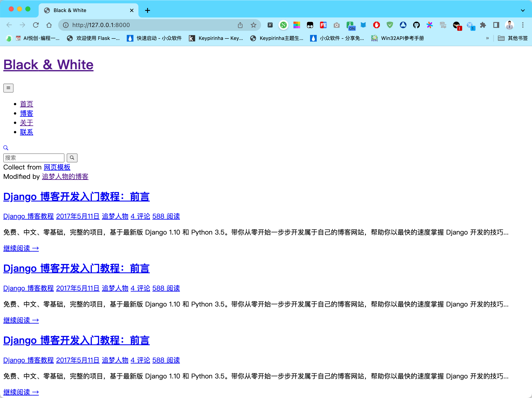Open the blue rounded-triangle circle extension
This screenshot has width=532, height=398.
[x=403, y=25]
